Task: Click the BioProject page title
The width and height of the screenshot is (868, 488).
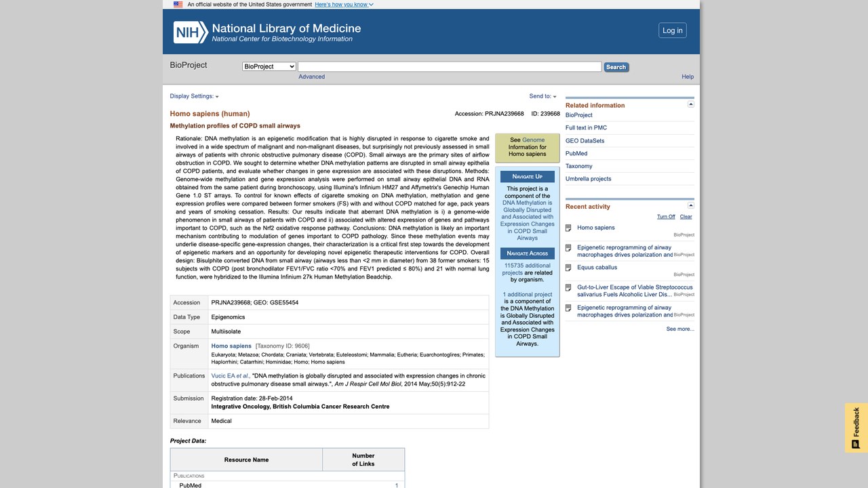Action: pos(189,65)
